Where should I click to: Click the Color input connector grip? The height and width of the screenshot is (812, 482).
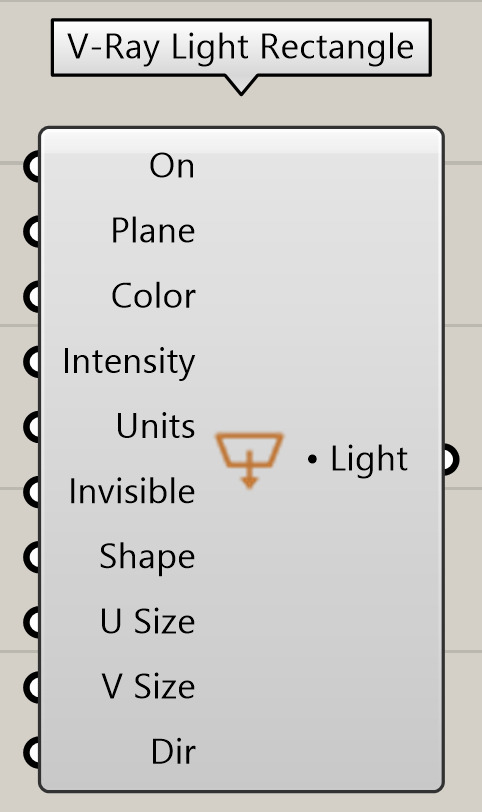coord(32,297)
